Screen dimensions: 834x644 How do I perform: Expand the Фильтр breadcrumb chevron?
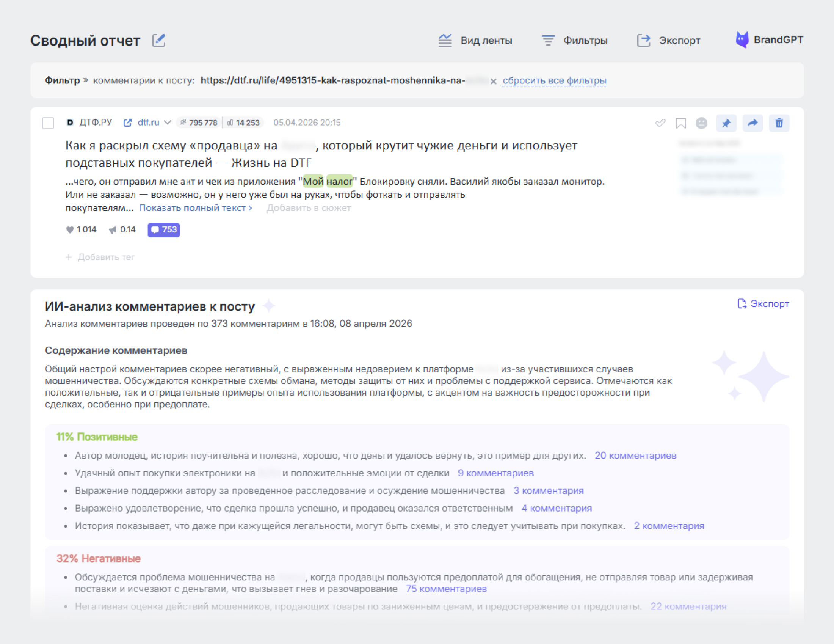coord(85,80)
